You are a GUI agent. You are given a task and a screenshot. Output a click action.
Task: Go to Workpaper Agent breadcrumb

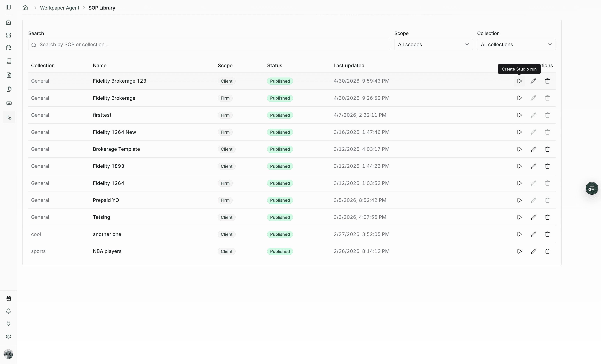click(x=59, y=8)
